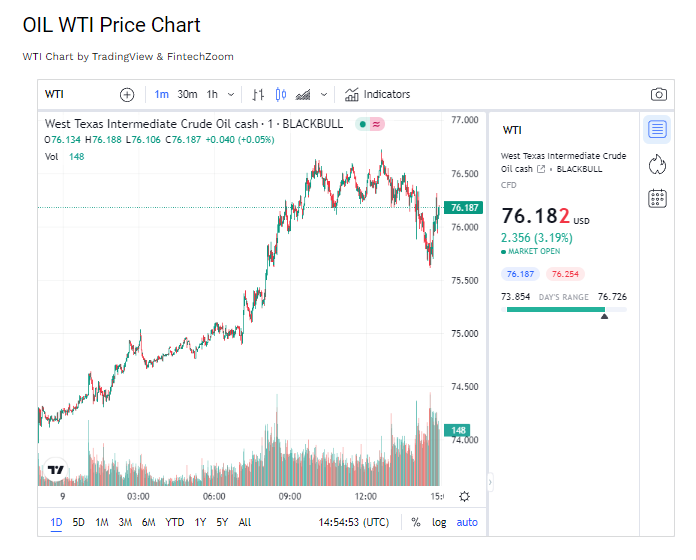696x560 pixels.
Task: Click the 76.182 USD last price
Action: pyautogui.click(x=546, y=217)
